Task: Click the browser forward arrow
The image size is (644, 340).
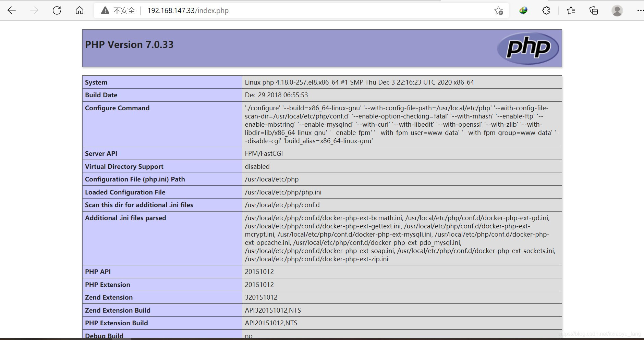Action: (x=34, y=10)
